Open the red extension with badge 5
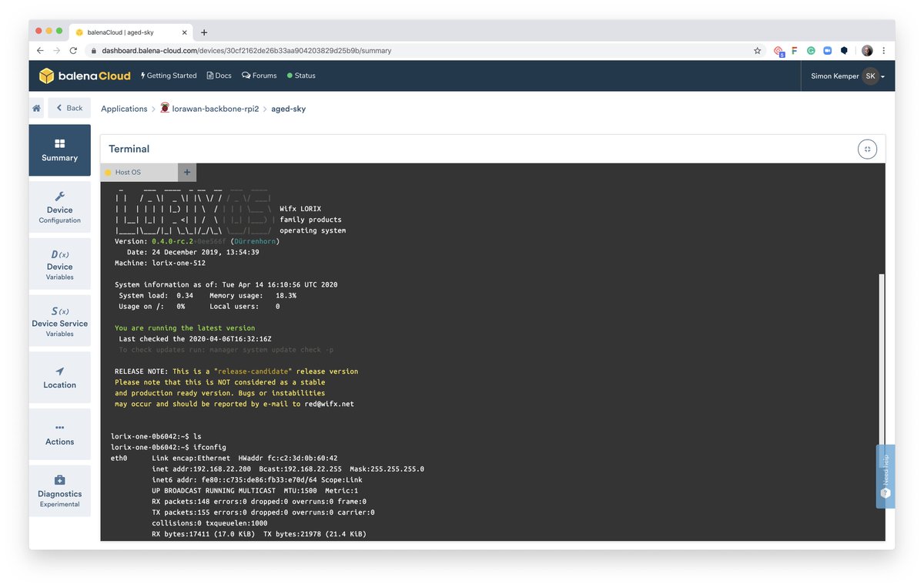Viewport: 924px width, 588px height. (778, 51)
